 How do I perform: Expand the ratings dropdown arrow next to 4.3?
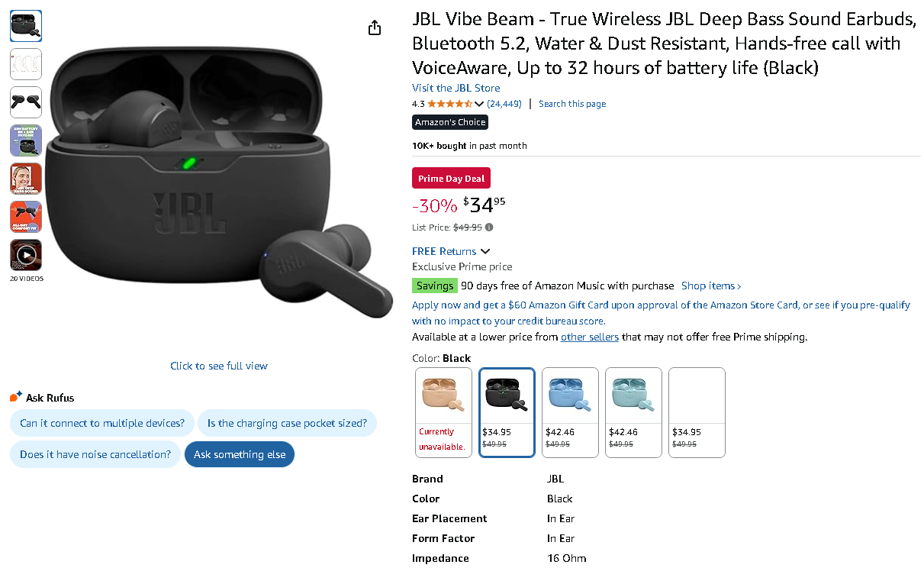(x=479, y=104)
